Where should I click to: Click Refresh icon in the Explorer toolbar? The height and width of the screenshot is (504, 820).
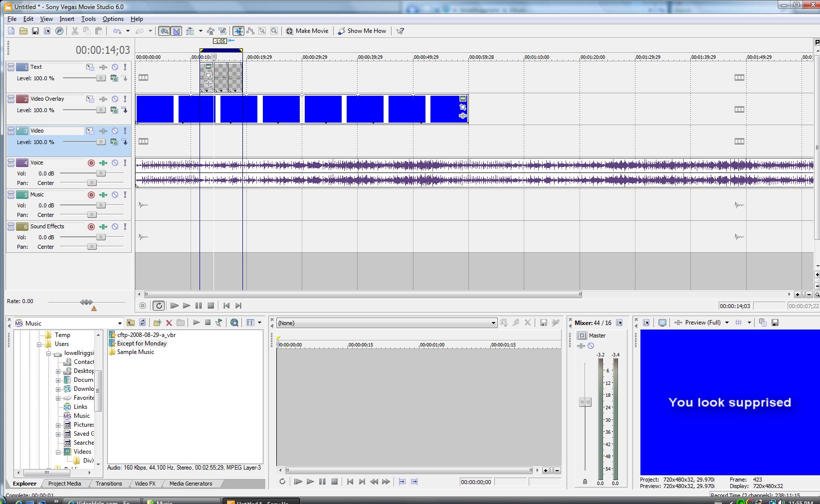142,323
